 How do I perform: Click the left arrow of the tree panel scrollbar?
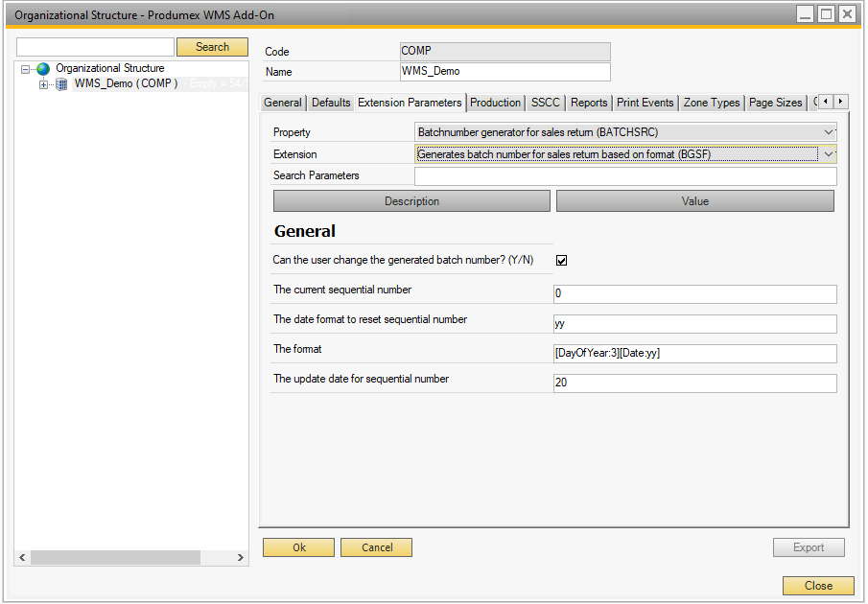click(22, 557)
